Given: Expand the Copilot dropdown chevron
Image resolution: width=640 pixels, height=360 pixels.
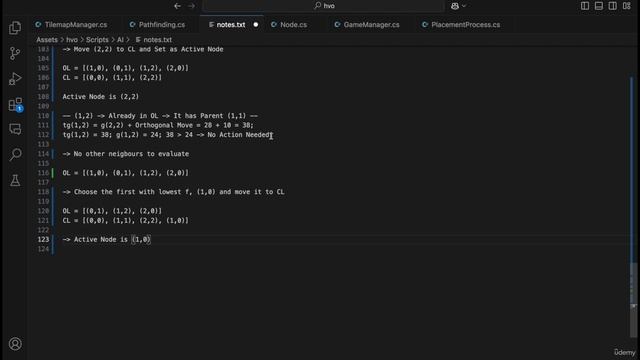Looking at the screenshot, I should coord(464,6).
